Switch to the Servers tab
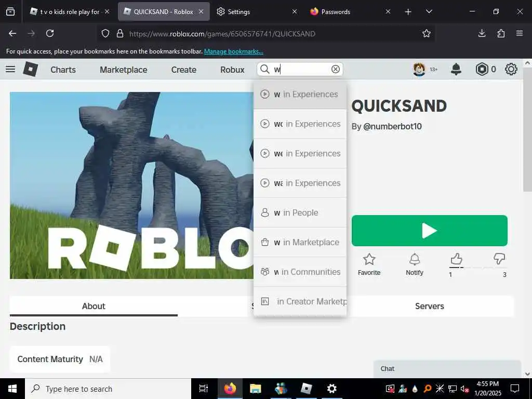Viewport: 532px width, 399px height. point(430,306)
